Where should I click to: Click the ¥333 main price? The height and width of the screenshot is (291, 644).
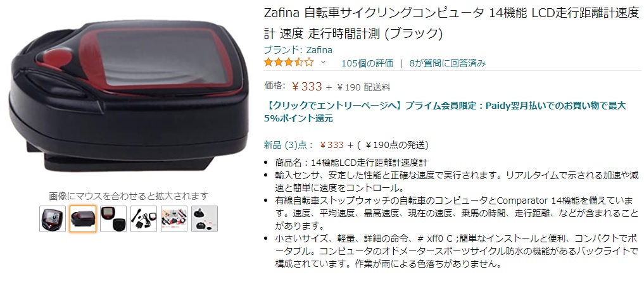click(x=307, y=87)
